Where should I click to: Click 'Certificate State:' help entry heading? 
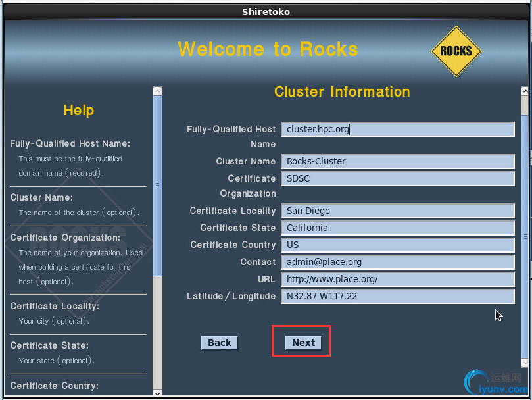click(x=49, y=345)
